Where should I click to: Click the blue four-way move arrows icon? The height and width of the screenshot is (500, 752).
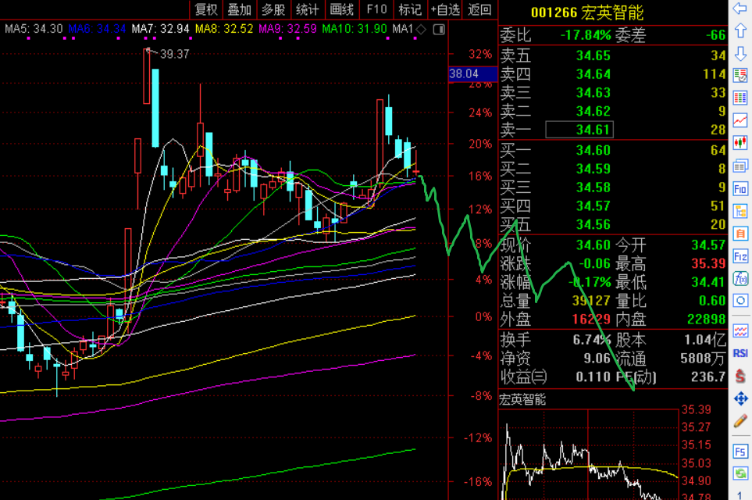(740, 398)
